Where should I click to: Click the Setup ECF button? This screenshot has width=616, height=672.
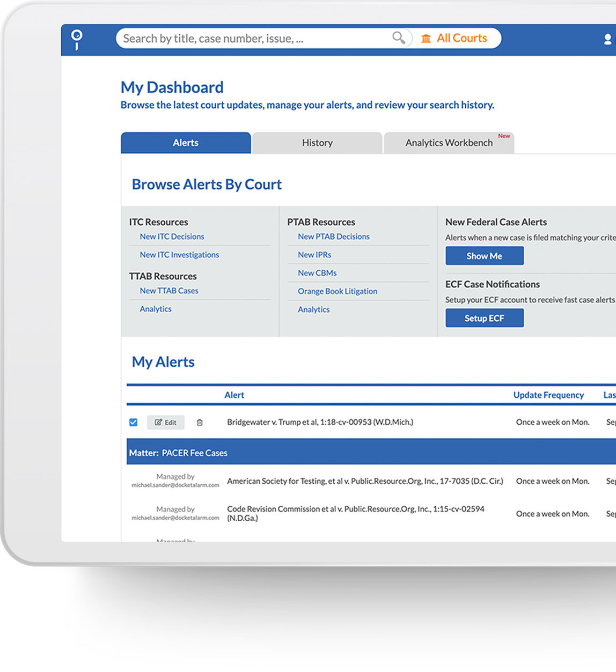(484, 319)
